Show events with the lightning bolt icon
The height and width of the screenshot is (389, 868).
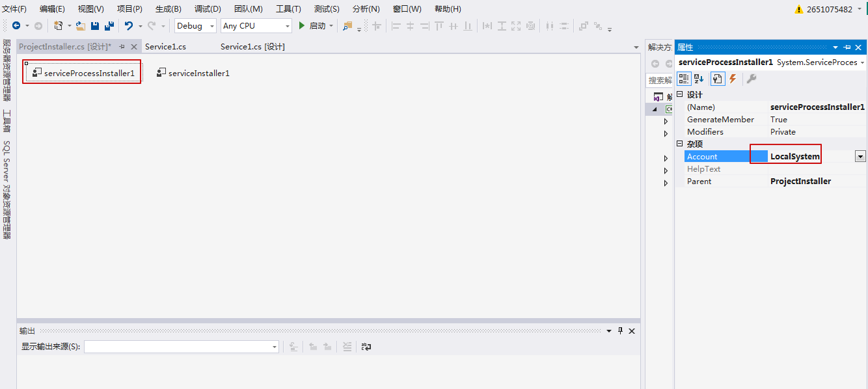[732, 79]
